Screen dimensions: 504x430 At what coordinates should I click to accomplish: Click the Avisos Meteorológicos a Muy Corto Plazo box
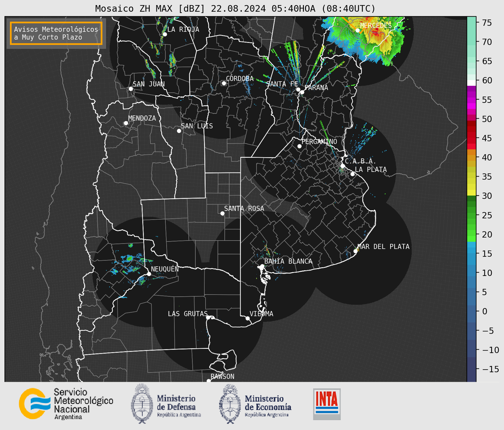click(56, 33)
